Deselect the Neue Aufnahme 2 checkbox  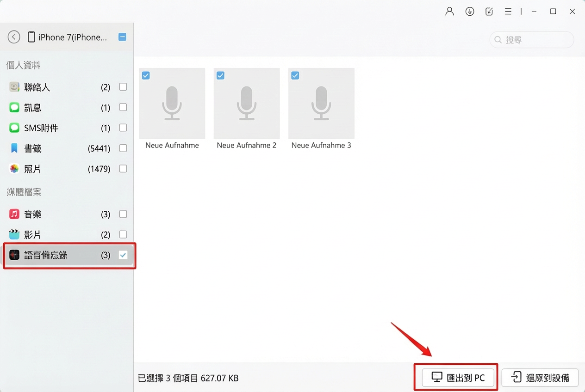point(220,75)
